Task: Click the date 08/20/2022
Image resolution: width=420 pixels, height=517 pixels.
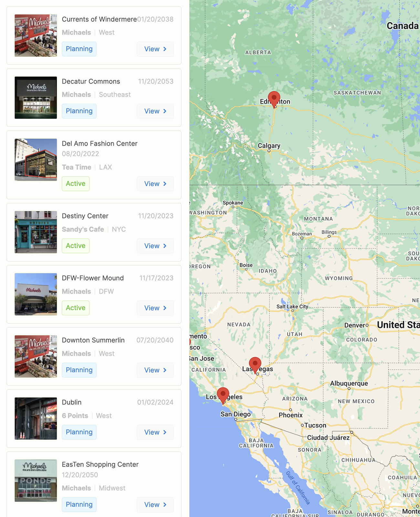Action: [80, 154]
